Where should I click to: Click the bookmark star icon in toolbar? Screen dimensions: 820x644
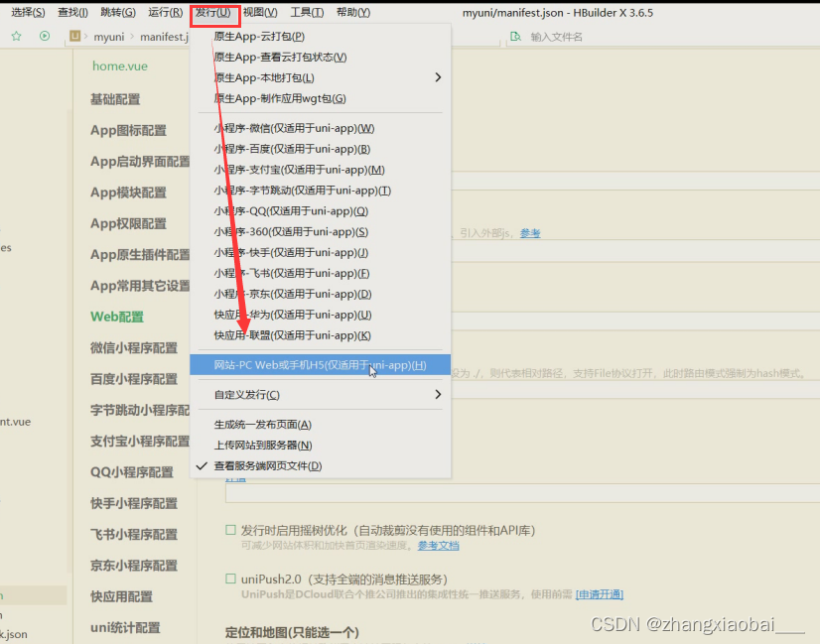tap(16, 36)
